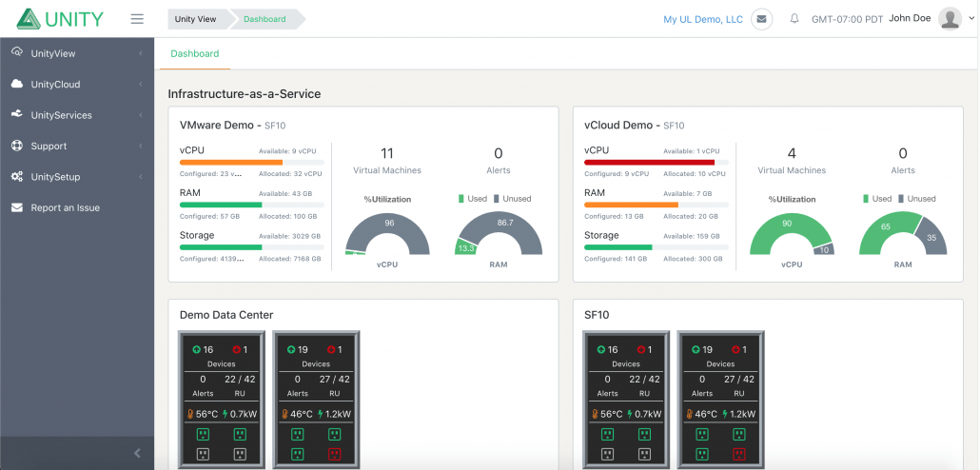This screenshot has height=470, width=980.
Task: Click thermometer icon beside 56°C in SF10 section
Action: (x=597, y=414)
